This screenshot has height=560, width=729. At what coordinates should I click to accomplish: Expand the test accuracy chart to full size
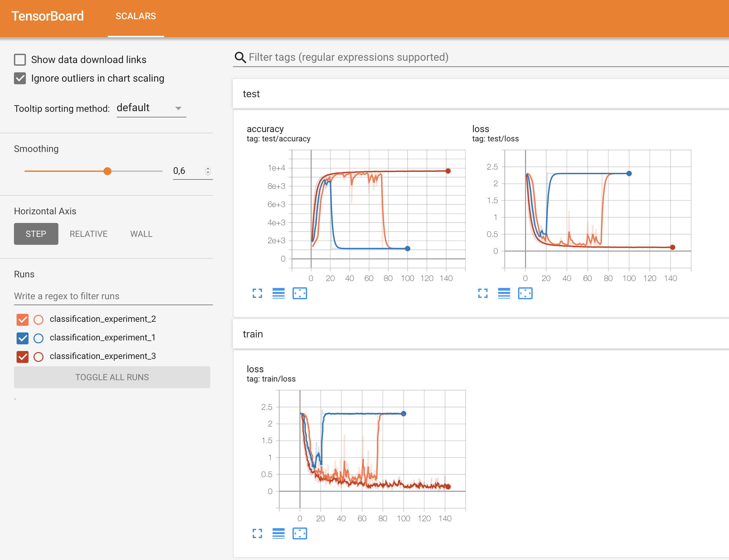[257, 293]
